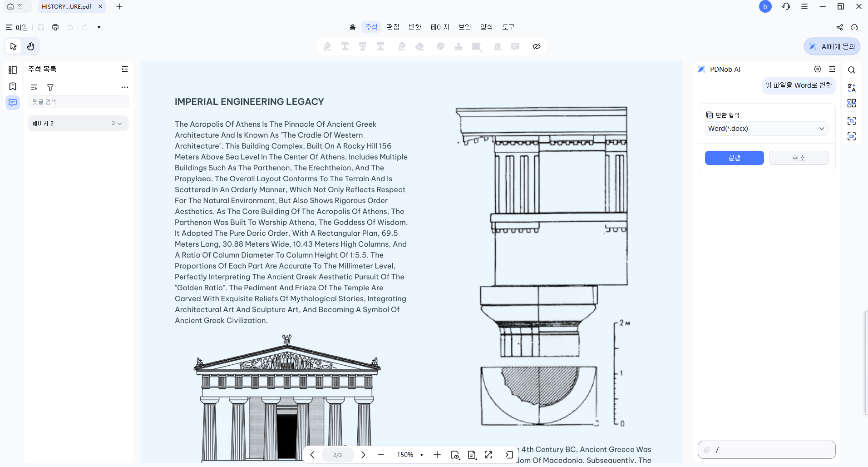Image resolution: width=868 pixels, height=467 pixels.
Task: Click the 실행 button
Action: pos(735,158)
